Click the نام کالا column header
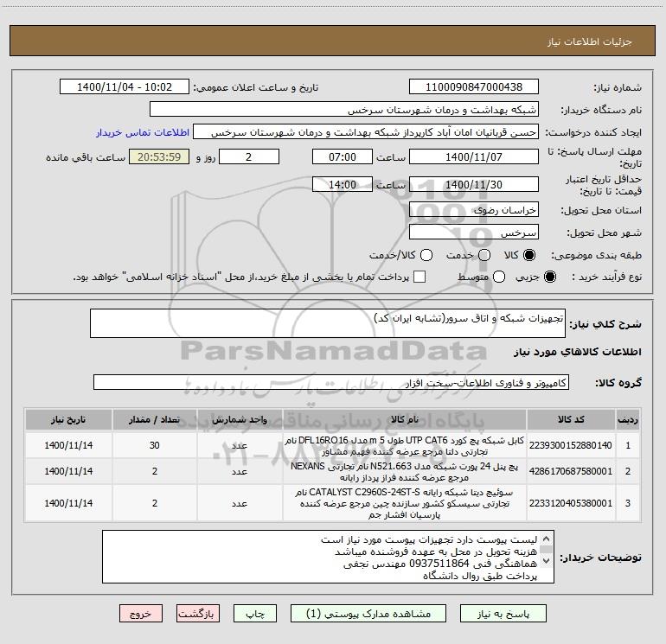This screenshot has width=666, height=644. pos(405,419)
